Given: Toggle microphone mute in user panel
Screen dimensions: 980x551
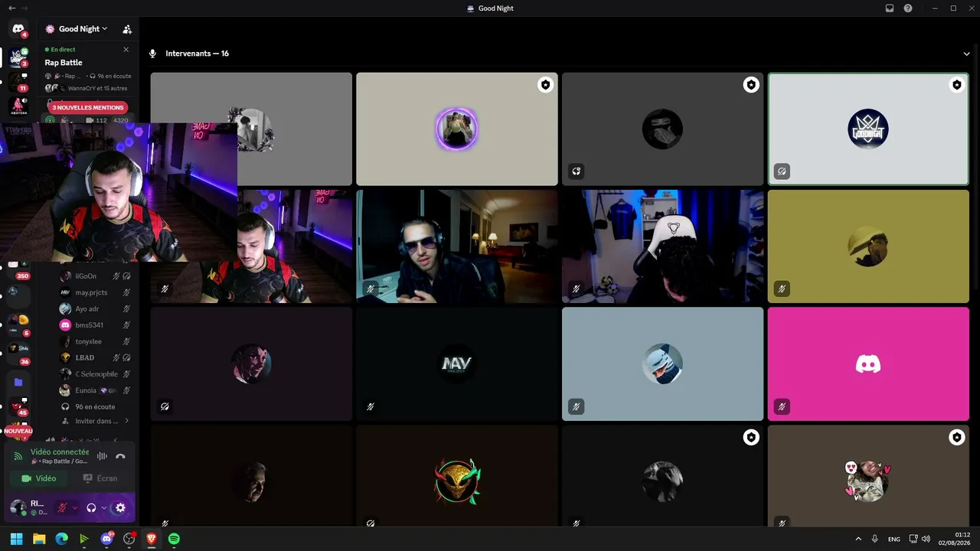Looking at the screenshot, I should point(62,507).
